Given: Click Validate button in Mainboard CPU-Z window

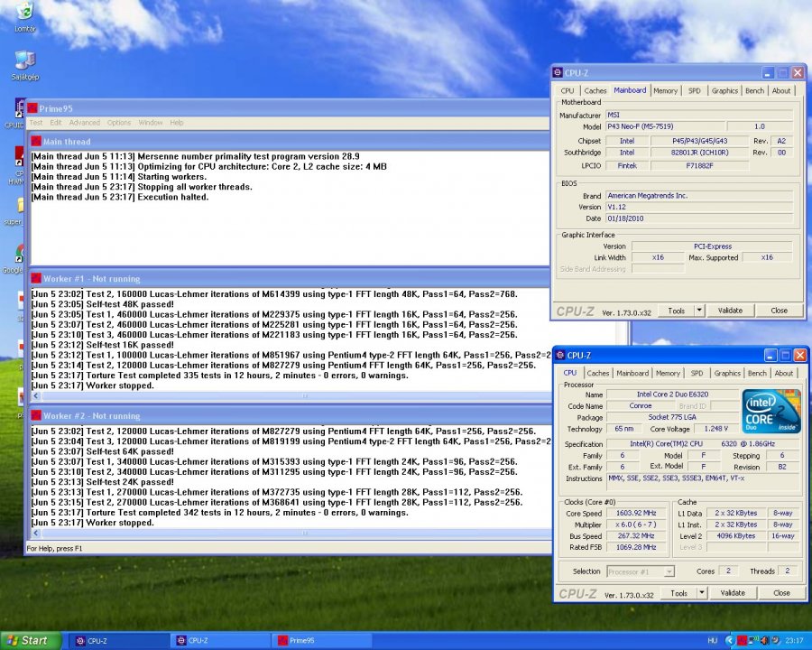Looking at the screenshot, I should 730,311.
